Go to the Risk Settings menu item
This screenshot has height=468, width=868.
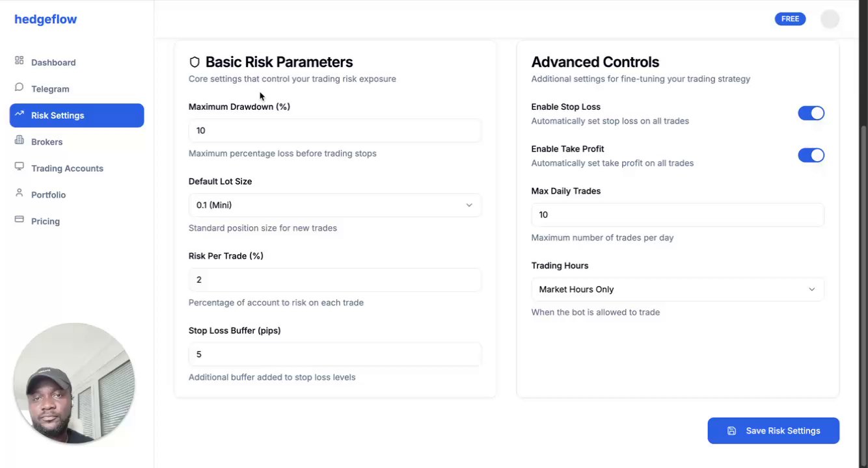(x=77, y=116)
